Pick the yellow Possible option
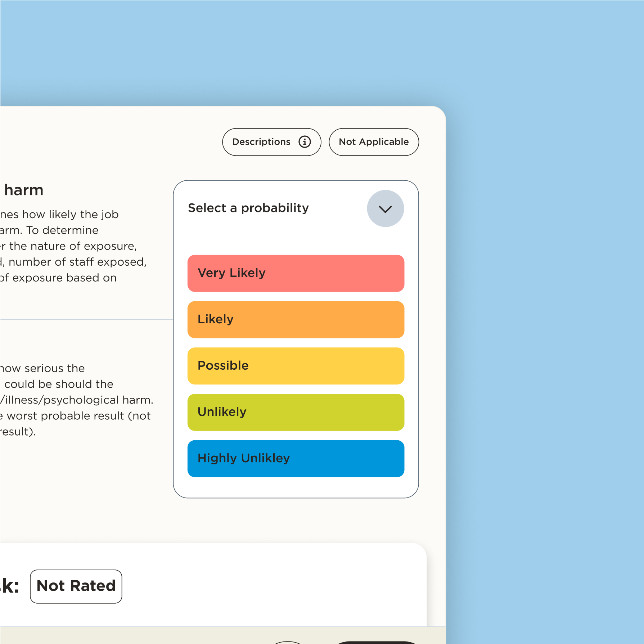This screenshot has width=644, height=644. coord(296,366)
